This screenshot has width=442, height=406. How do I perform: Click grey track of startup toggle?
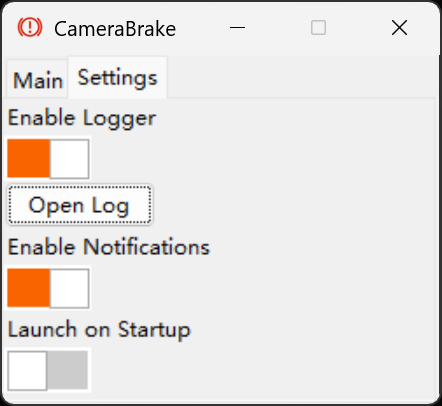pos(68,370)
